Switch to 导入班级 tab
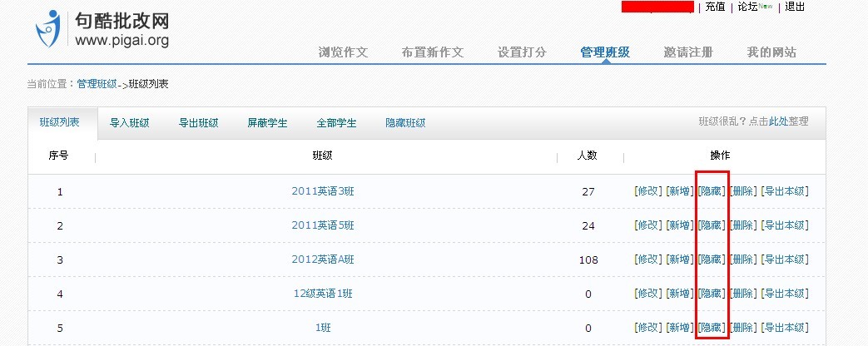 (130, 123)
